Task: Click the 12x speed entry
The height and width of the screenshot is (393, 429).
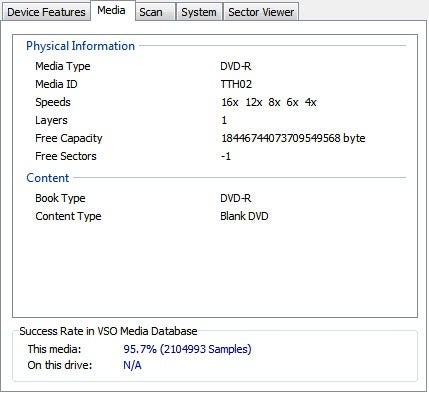Action: (254, 102)
